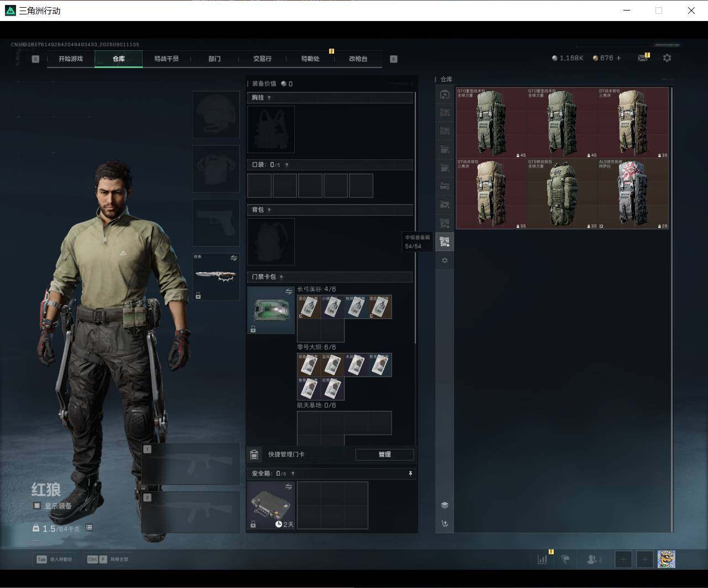Viewport: 708px width, 588px height.
Task: Select the ALS backpack with capacity 28
Action: pos(633,194)
